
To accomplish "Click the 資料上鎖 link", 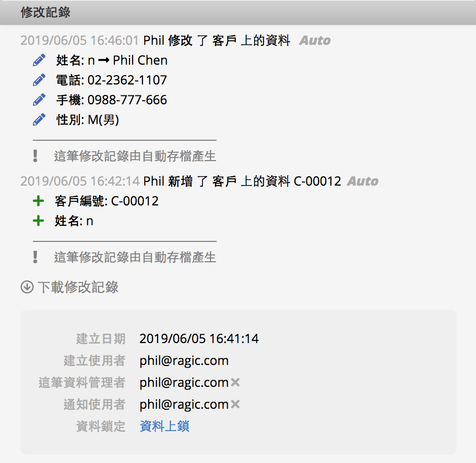I will pyautogui.click(x=164, y=427).
